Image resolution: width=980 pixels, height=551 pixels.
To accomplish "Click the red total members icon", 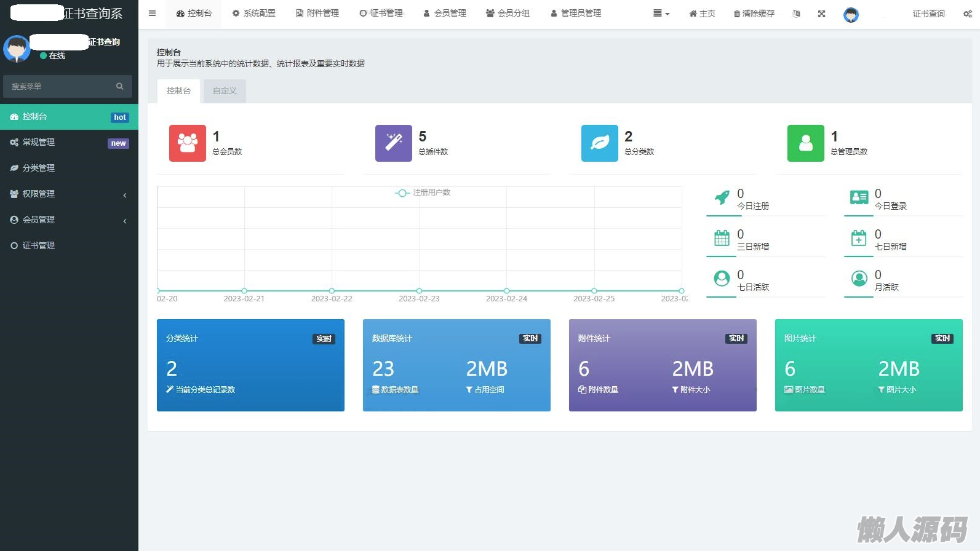I will pyautogui.click(x=187, y=143).
